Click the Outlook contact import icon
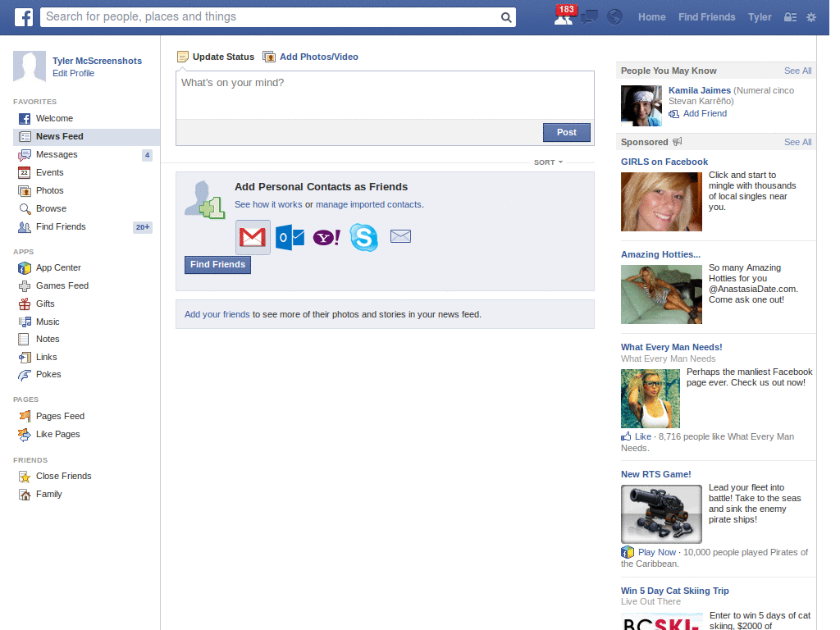840x630 pixels. click(290, 237)
